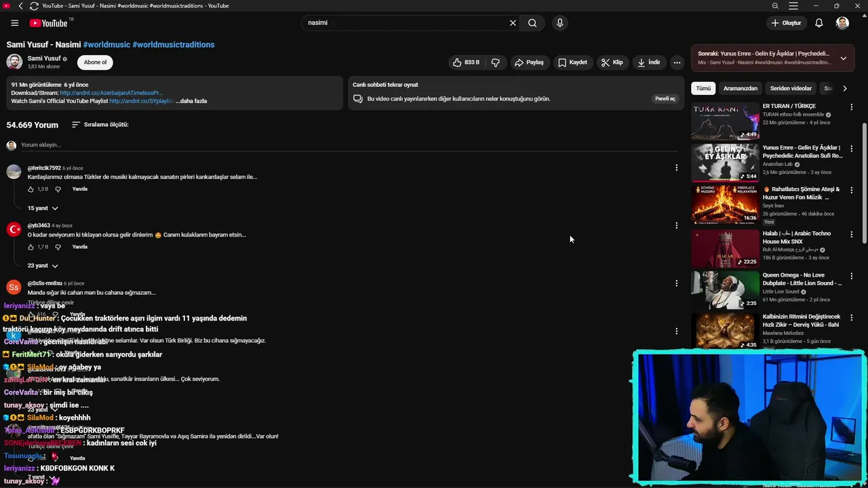Open the Rahatlatıcı Şömine Ateşi video thumbnail
Viewport: 868px width, 488px height.
[x=725, y=204]
